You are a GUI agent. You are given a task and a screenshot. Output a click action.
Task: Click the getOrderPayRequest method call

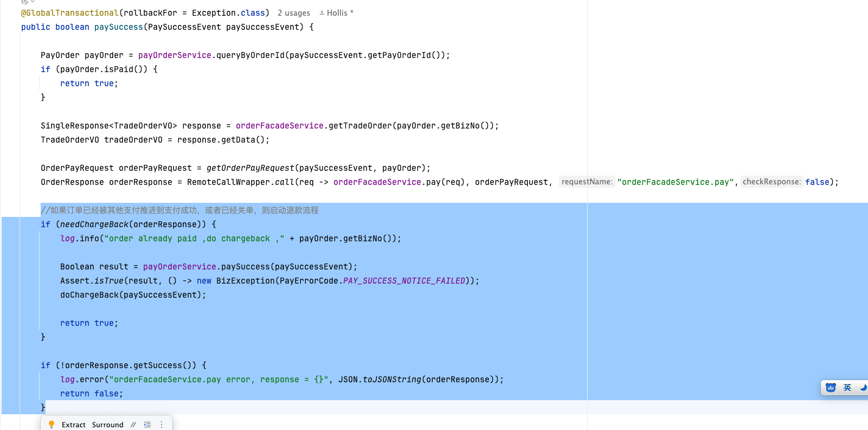click(250, 168)
